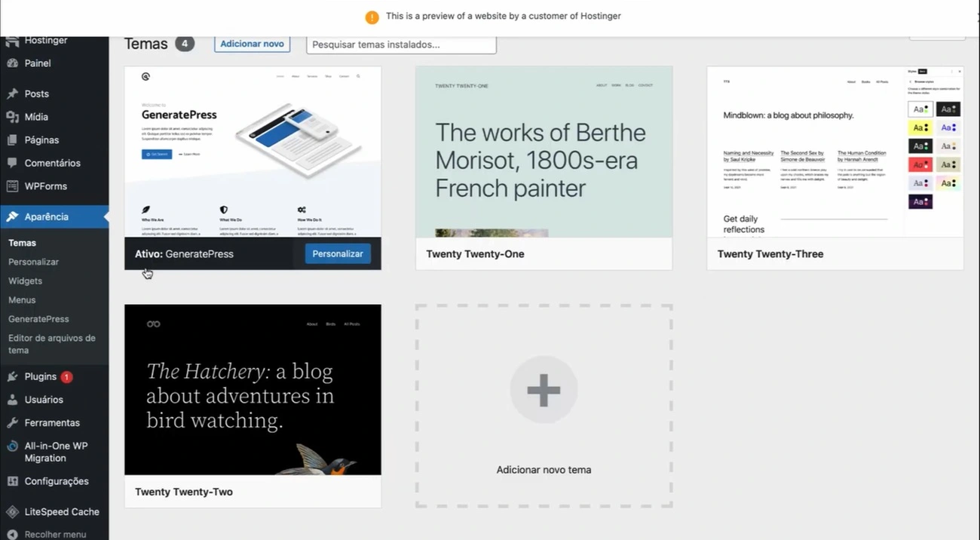Open All-in-One WP Migration menu label

coord(56,452)
